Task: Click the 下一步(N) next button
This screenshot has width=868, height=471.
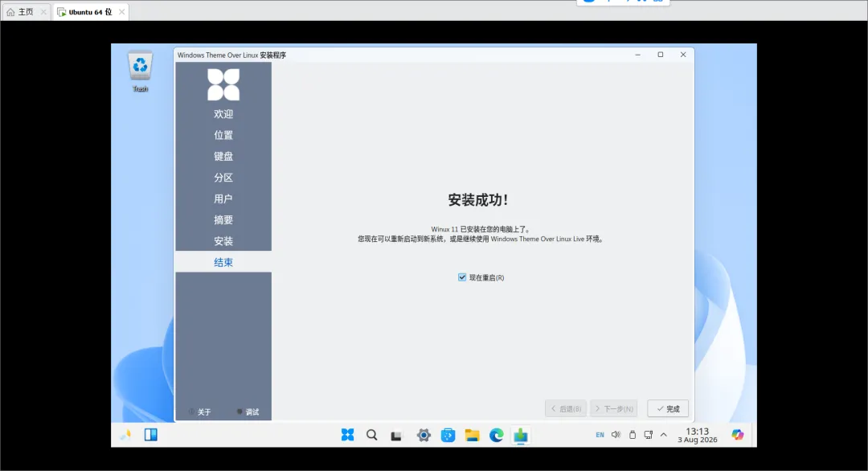Action: point(614,408)
